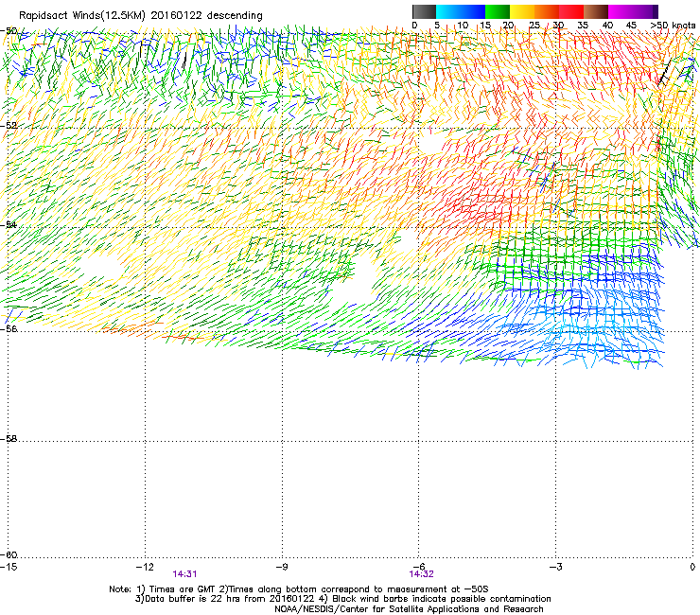Screen dimensions: 700x615
Task: Click the '35' legend scale label
Action: pos(583,26)
